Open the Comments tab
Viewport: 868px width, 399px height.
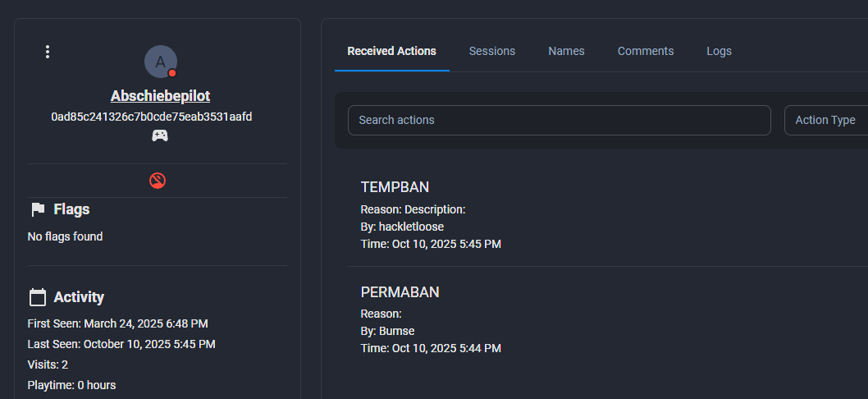tap(646, 51)
